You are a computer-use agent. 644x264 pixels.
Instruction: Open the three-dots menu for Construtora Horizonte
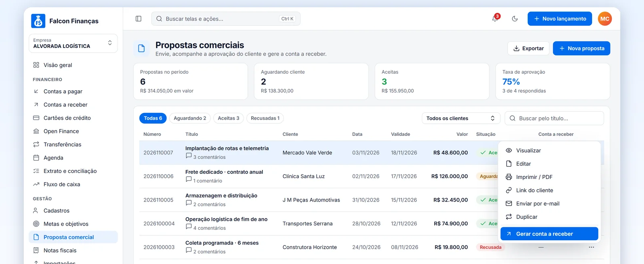[591, 247]
